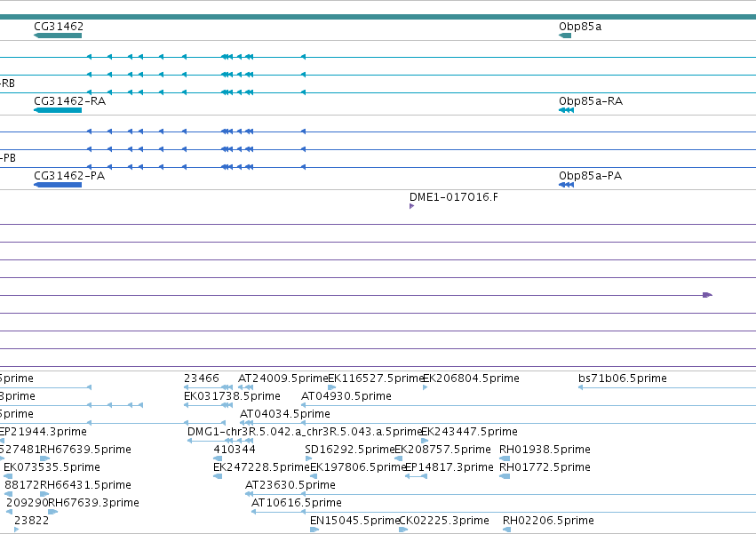The height and width of the screenshot is (534, 756).
Task: Click the EK206804.5prime EST label
Action: [x=471, y=379]
